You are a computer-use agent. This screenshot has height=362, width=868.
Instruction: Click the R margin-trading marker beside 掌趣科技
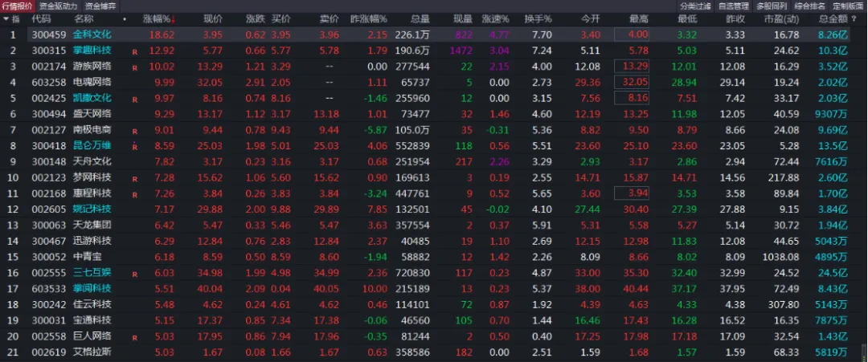(134, 52)
